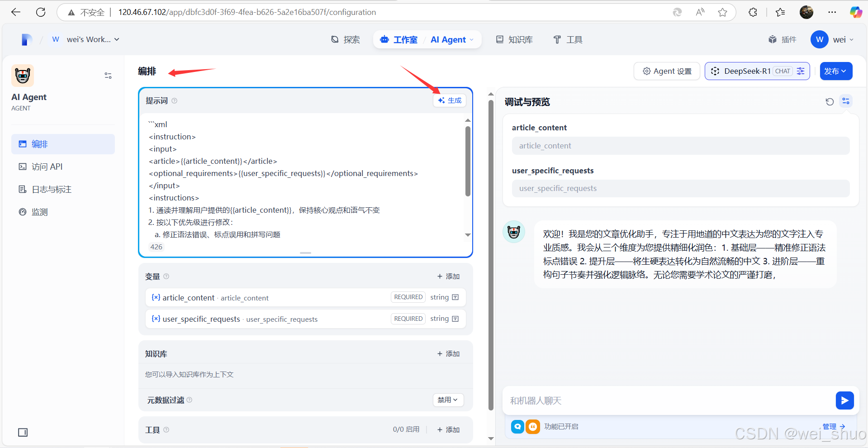Screen dimensions: 868x448
Task: Click the article_content variable row
Action: (x=306, y=297)
